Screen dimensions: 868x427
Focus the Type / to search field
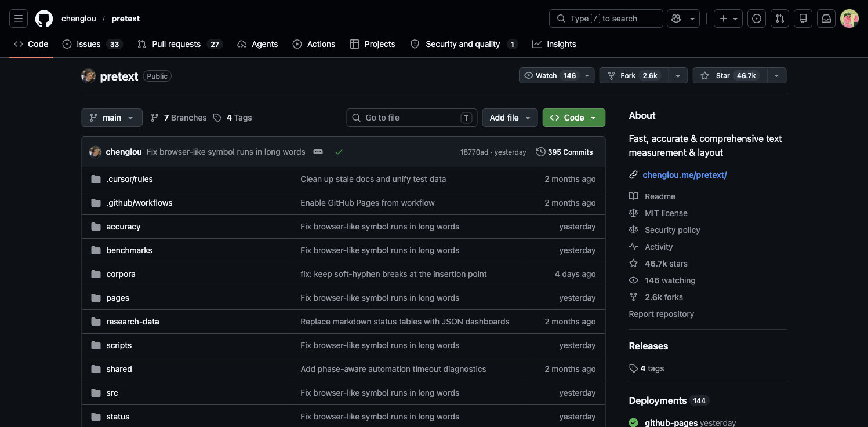click(x=606, y=19)
